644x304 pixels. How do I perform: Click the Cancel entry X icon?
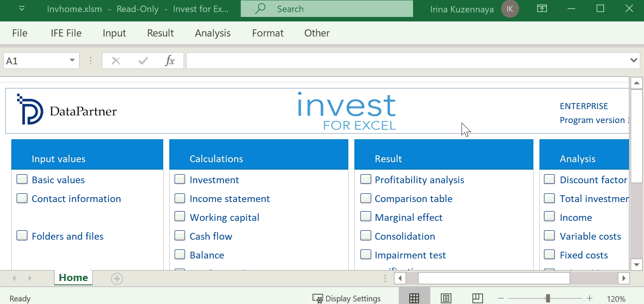pyautogui.click(x=116, y=61)
